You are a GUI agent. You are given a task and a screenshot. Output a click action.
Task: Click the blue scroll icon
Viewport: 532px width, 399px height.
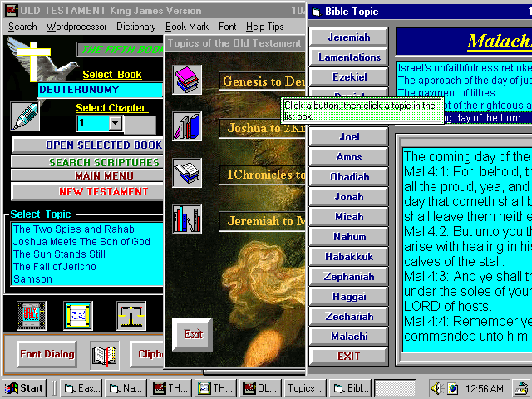click(78, 316)
